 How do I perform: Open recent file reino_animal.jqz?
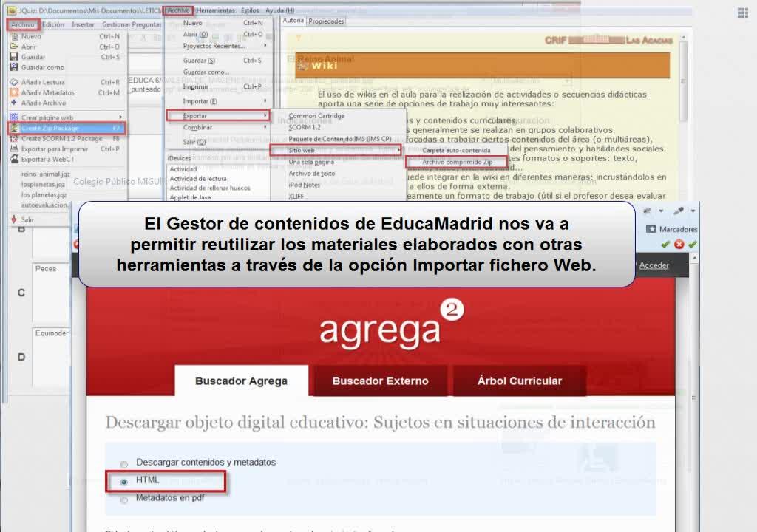click(45, 174)
